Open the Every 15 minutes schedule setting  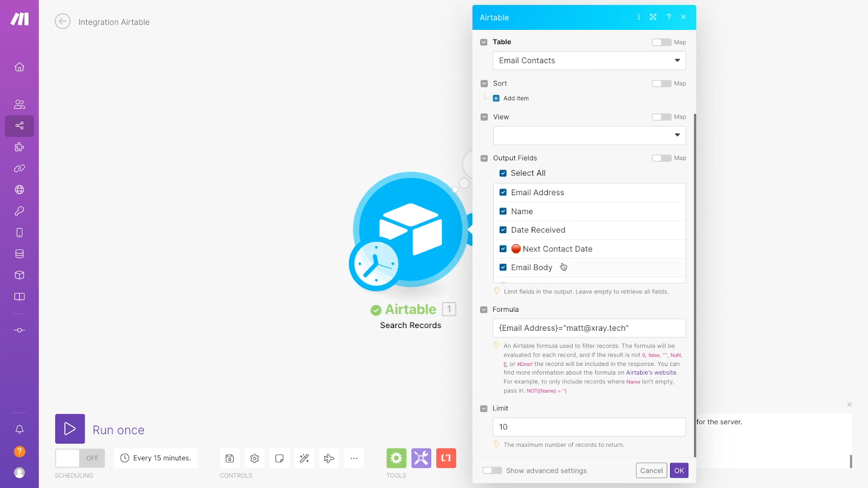(156, 458)
